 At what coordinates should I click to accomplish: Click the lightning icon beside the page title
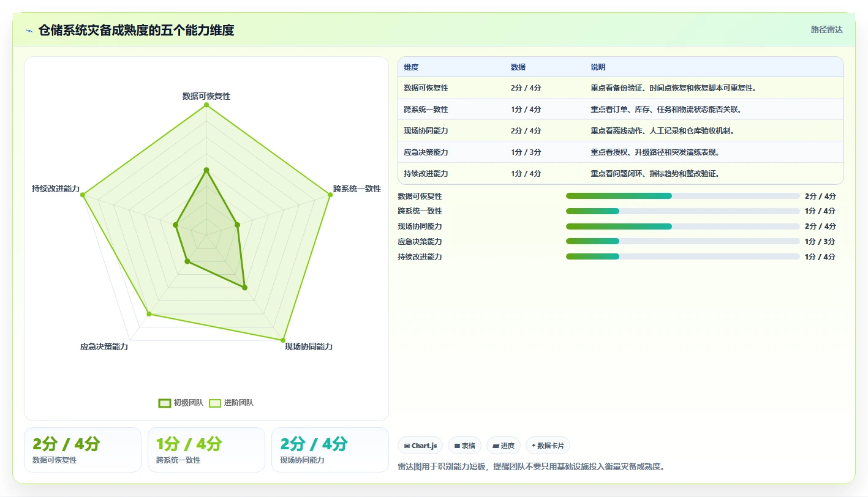tap(29, 31)
